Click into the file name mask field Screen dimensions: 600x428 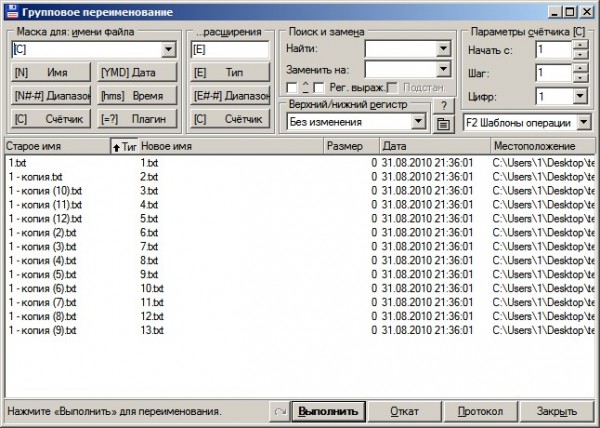[86, 49]
